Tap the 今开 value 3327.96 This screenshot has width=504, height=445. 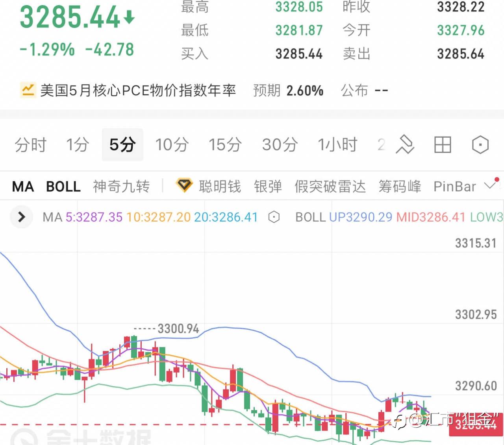[x=461, y=30]
